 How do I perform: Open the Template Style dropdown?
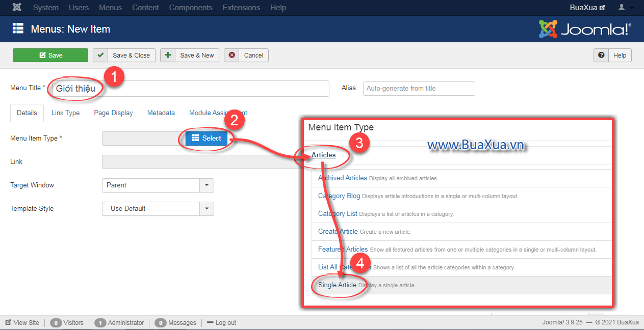[x=158, y=209]
